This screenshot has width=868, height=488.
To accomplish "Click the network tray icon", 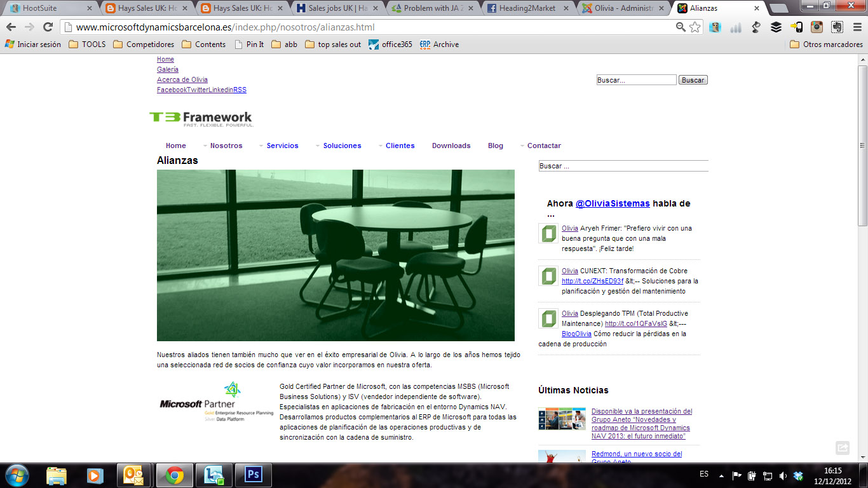I will tap(768, 475).
